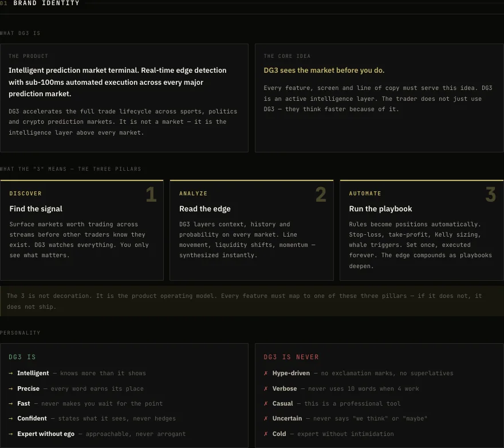Image resolution: width=504 pixels, height=448 pixels.
Task: Click the red X icon beside "Verbose"
Action: pyautogui.click(x=266, y=388)
